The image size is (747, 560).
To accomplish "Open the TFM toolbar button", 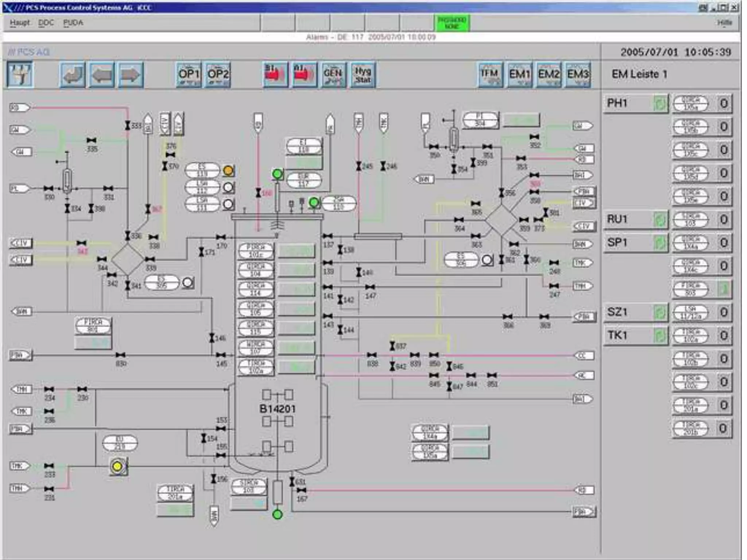I will click(490, 75).
